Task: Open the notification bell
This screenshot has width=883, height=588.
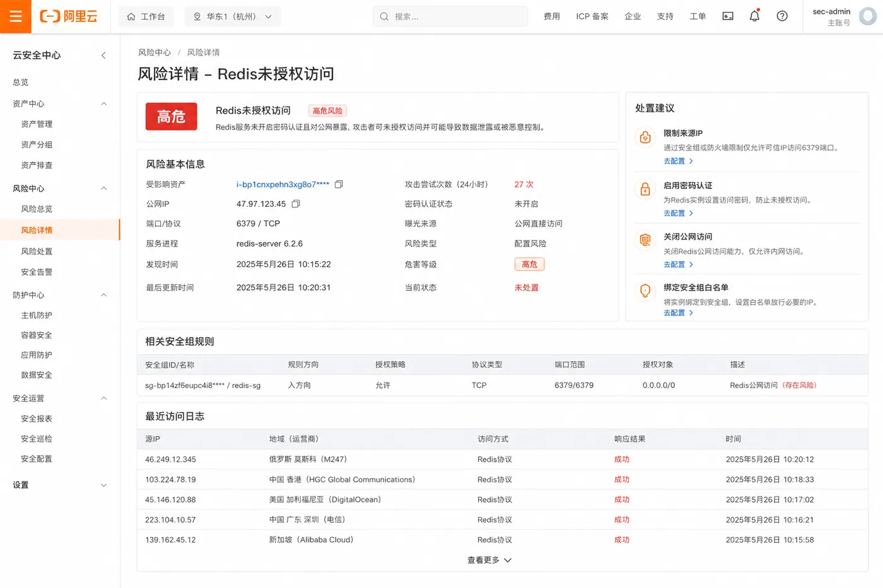Action: pyautogui.click(x=754, y=16)
